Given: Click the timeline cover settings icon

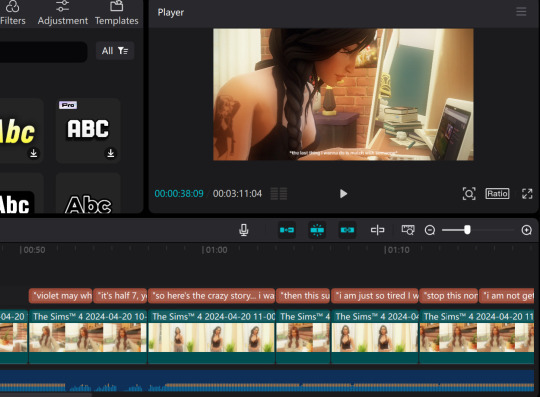Looking at the screenshot, I should point(408,230).
